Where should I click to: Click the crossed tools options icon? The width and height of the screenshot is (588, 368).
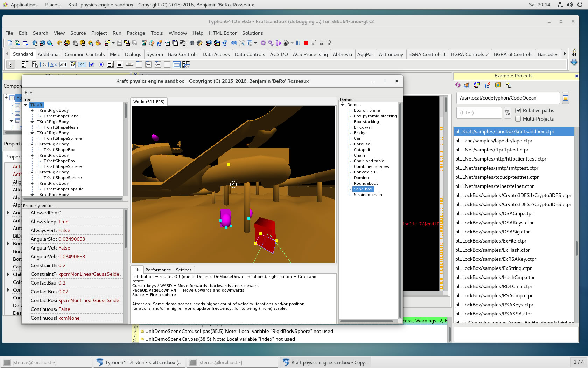[242, 43]
